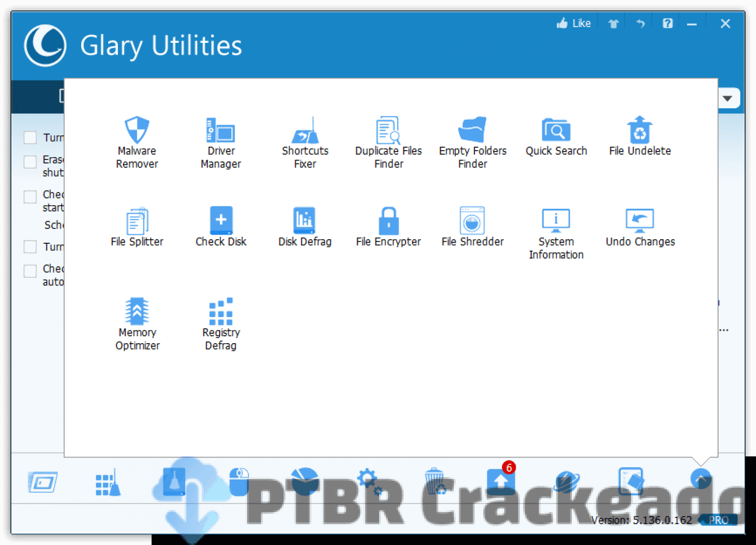Toggle the 'Chec... auto' checkbox

pos(30,271)
